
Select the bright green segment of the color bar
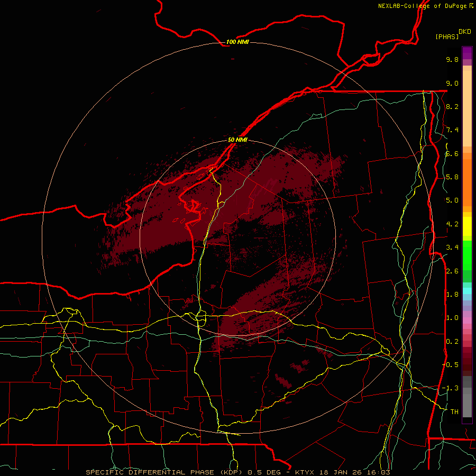click(x=467, y=255)
